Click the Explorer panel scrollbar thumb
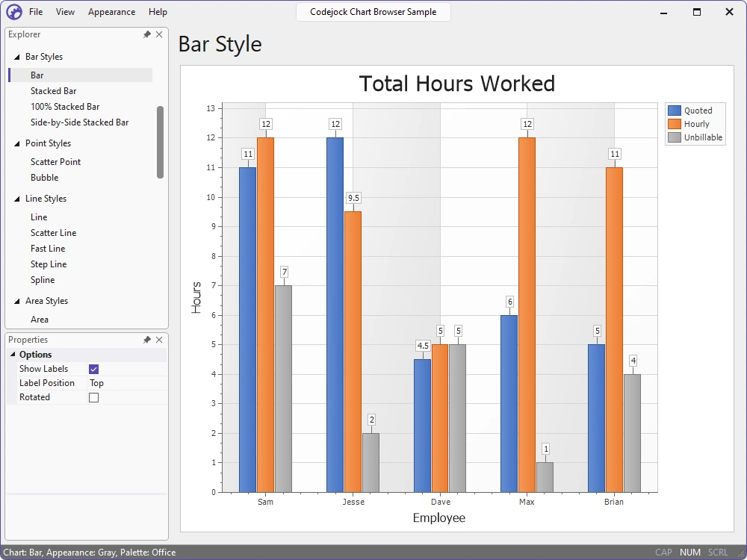 pyautogui.click(x=160, y=143)
